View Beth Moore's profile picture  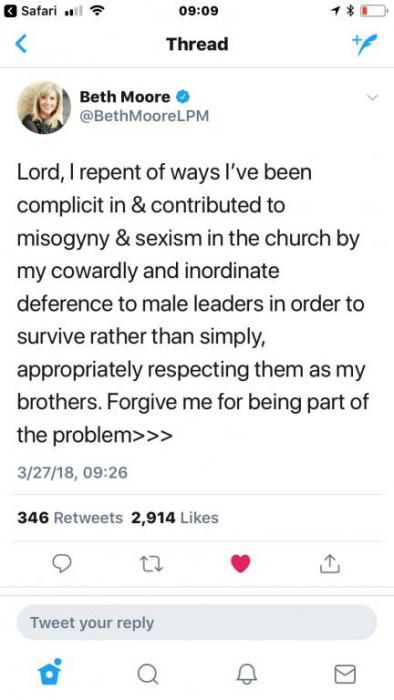click(x=44, y=108)
